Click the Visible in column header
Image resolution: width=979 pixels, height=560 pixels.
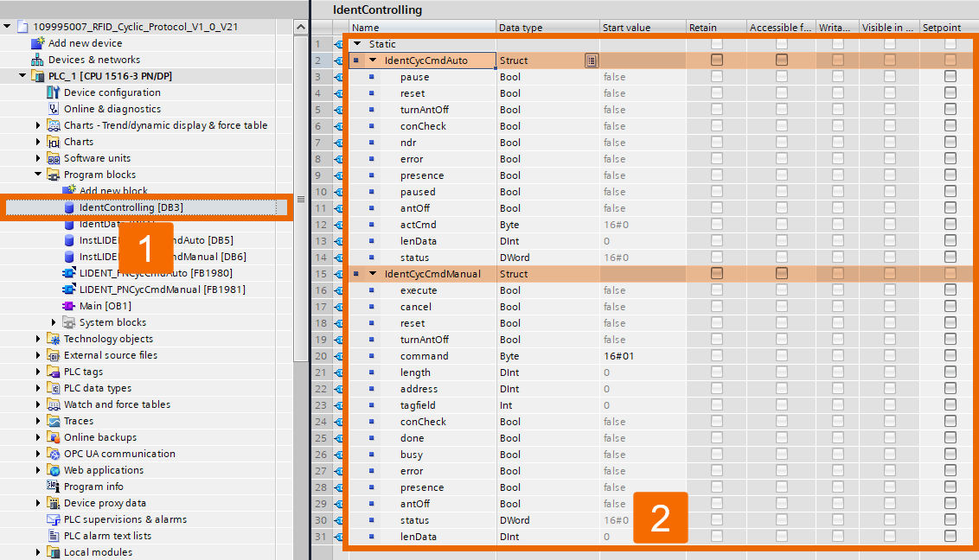889,28
